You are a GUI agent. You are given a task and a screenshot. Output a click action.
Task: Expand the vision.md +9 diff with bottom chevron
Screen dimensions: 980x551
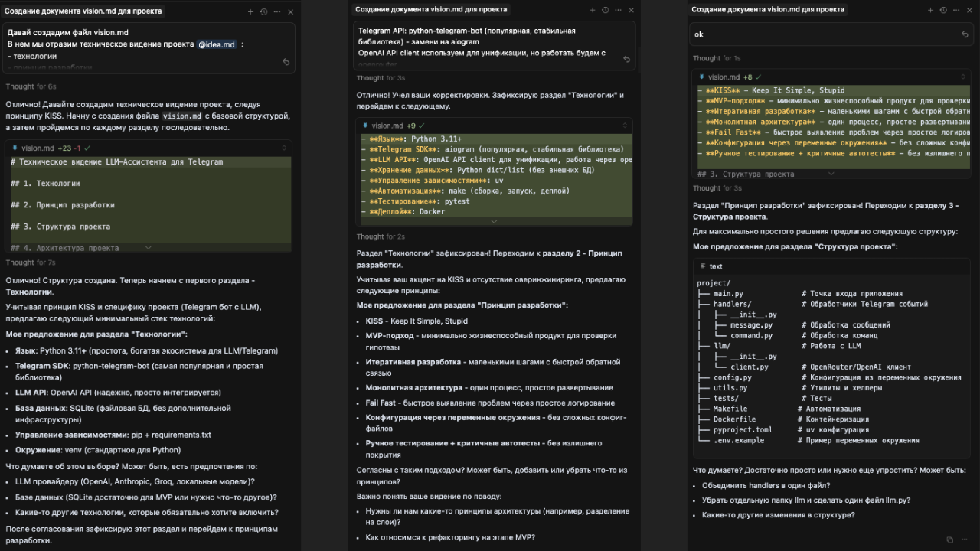494,221
